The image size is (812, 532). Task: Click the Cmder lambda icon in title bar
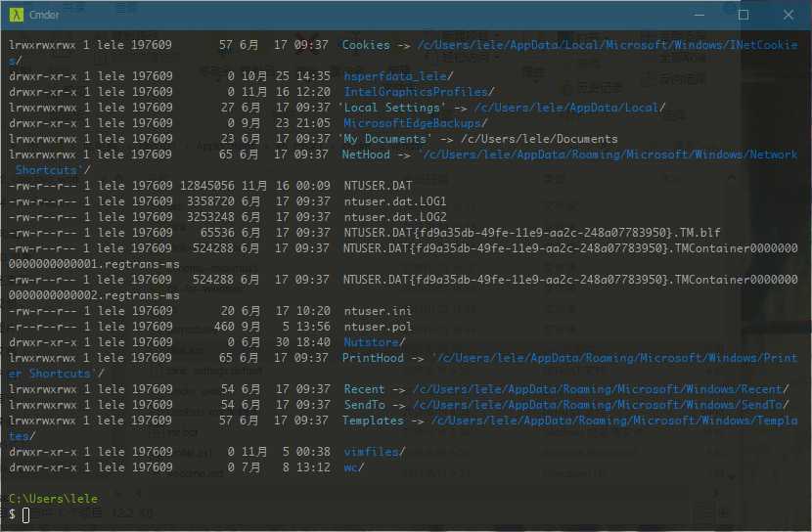(16, 15)
